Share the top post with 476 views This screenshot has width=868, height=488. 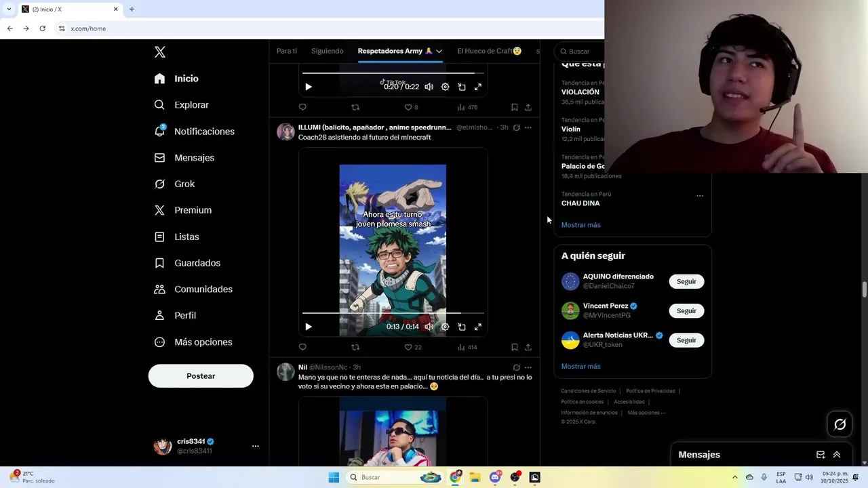[528, 107]
